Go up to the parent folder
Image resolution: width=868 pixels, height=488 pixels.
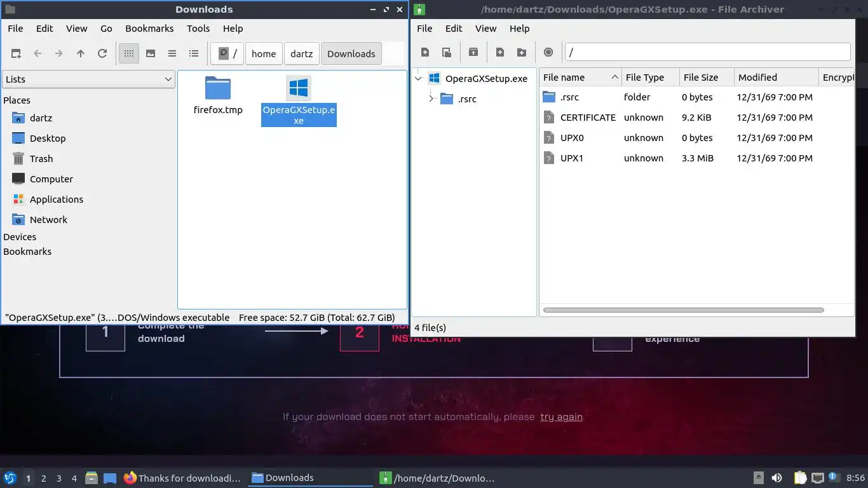point(81,53)
